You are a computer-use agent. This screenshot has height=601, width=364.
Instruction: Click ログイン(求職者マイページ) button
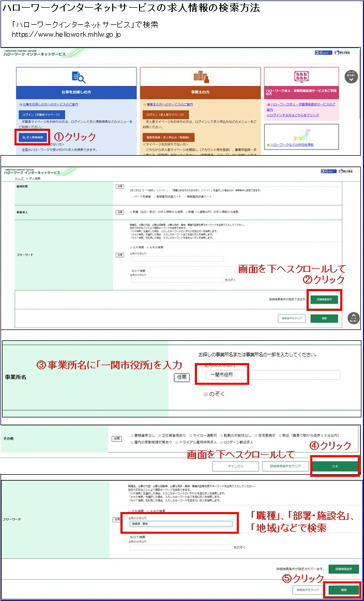(42, 114)
